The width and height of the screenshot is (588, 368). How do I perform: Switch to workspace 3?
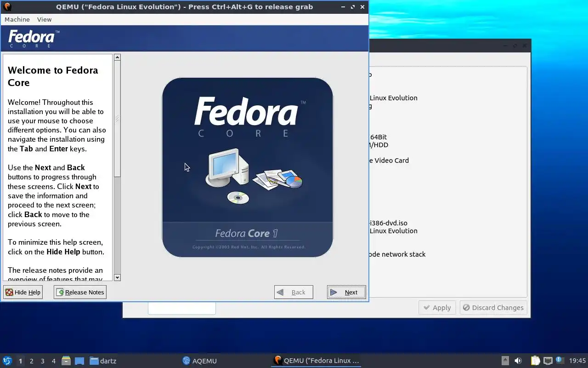43,361
